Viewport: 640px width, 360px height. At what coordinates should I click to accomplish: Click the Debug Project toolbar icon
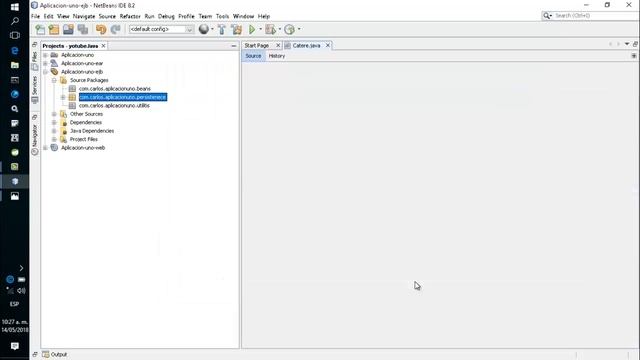(x=270, y=29)
